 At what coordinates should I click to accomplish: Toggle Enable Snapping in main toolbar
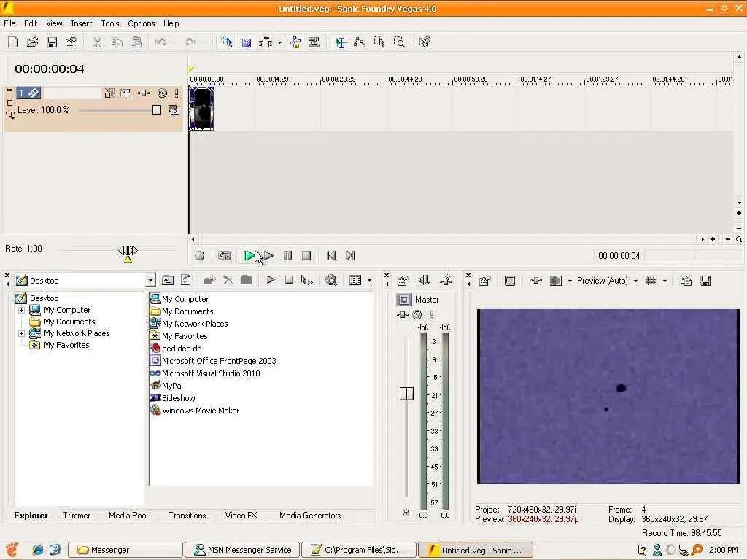(226, 42)
